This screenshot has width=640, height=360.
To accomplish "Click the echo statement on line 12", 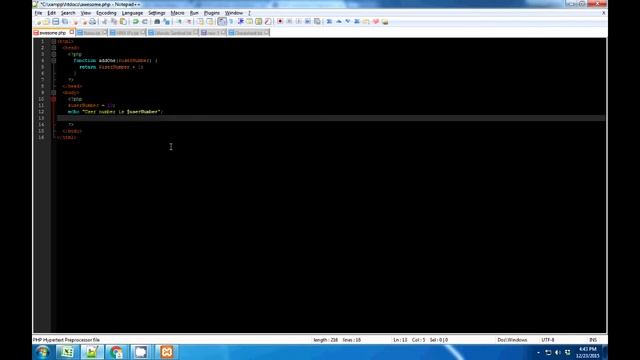I will [115, 111].
